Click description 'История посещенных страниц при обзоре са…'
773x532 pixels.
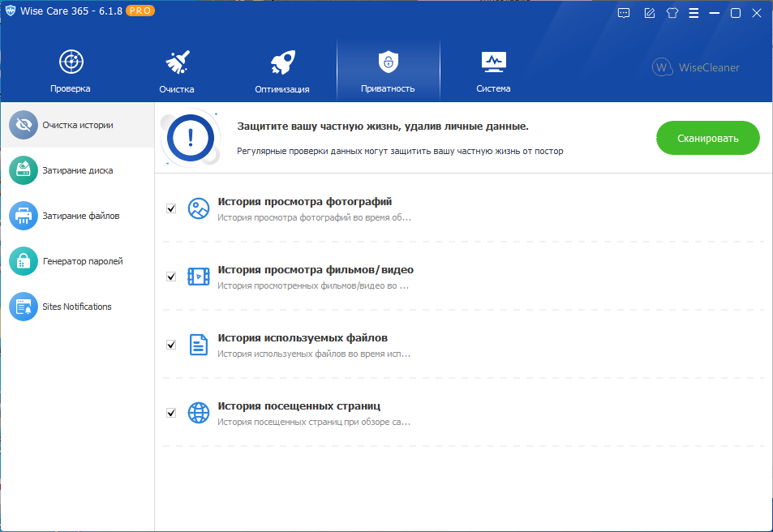pos(314,422)
